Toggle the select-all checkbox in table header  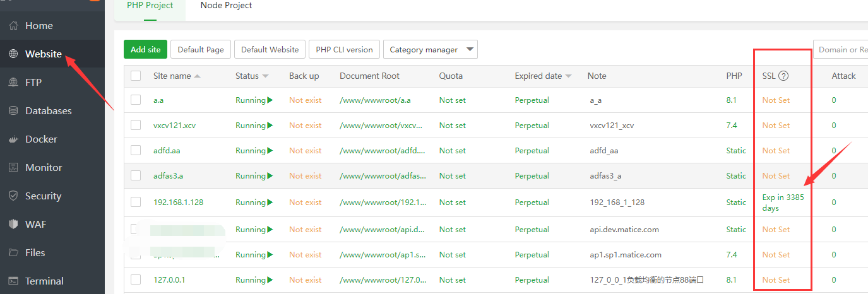[136, 76]
